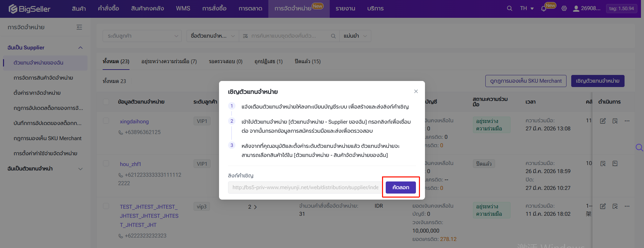Collapse the การจัดจำหน่าย sidebar panel icon
Image resolution: width=644 pixels, height=248 pixels.
pos(79,27)
